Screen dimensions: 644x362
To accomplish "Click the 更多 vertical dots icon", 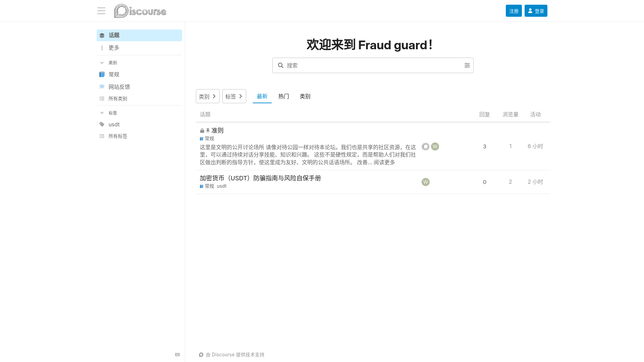I will 102,48.
